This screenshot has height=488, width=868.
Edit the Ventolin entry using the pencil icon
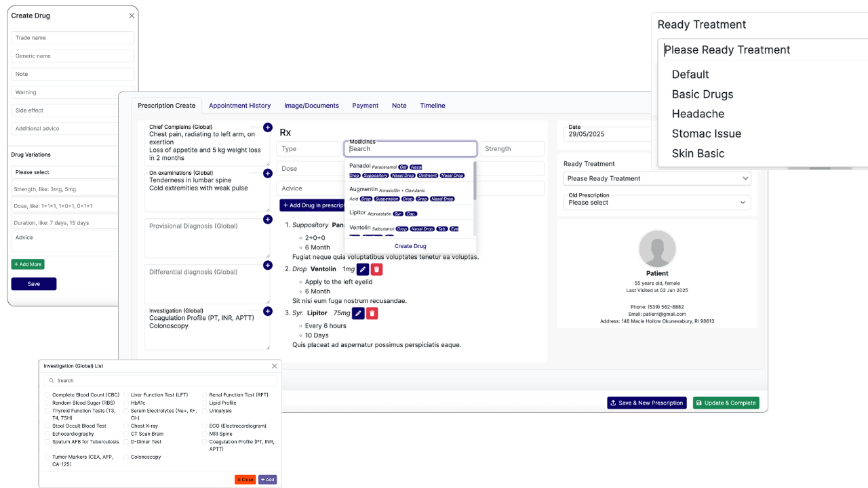362,269
